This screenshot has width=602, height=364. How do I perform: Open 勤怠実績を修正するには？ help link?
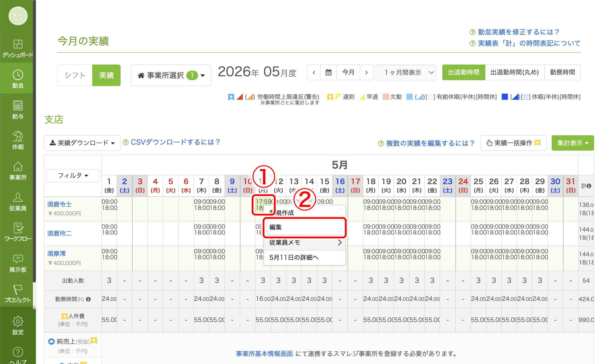coord(518,32)
